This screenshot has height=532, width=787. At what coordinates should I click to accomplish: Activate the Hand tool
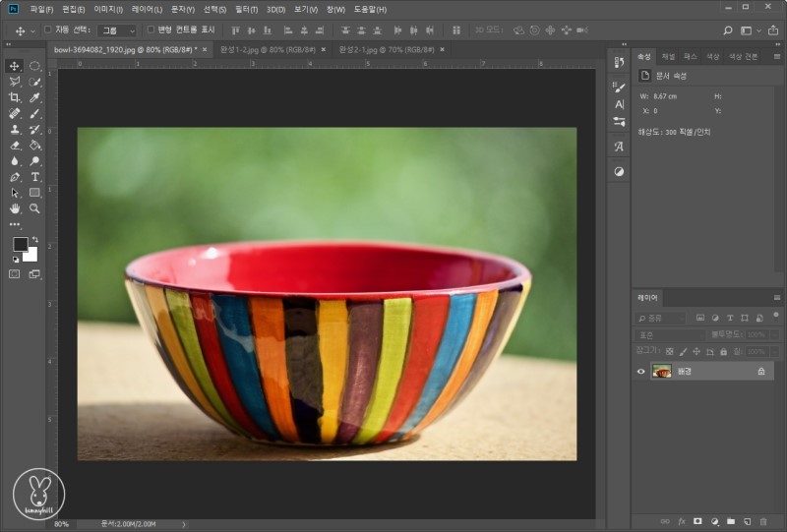point(15,208)
